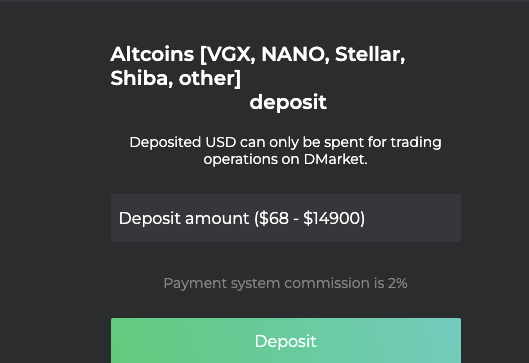
Task: Click the word 'Altcoins' in title
Action: (x=152, y=54)
